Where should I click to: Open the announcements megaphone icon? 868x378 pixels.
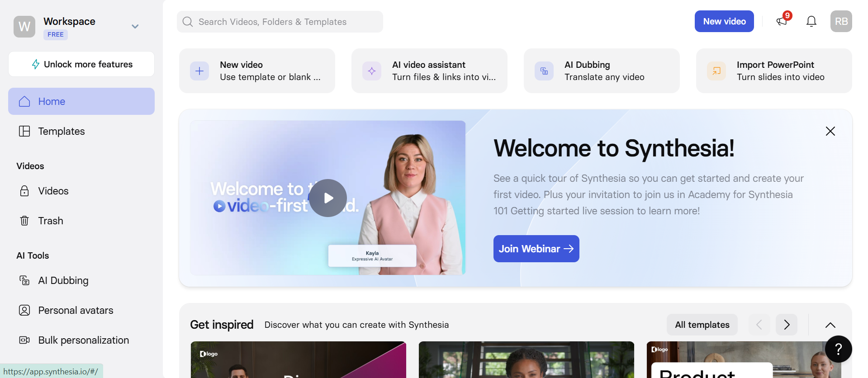tap(782, 21)
